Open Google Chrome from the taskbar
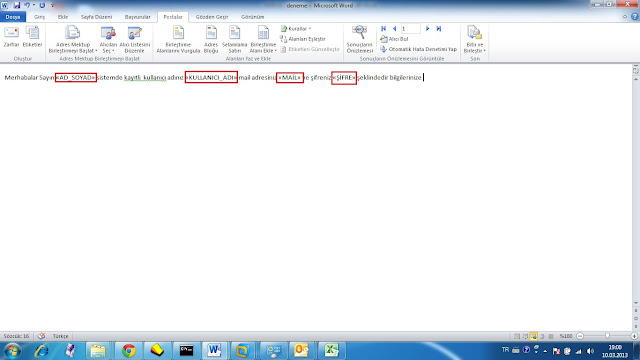Image resolution: width=640 pixels, height=360 pixels. 128,351
